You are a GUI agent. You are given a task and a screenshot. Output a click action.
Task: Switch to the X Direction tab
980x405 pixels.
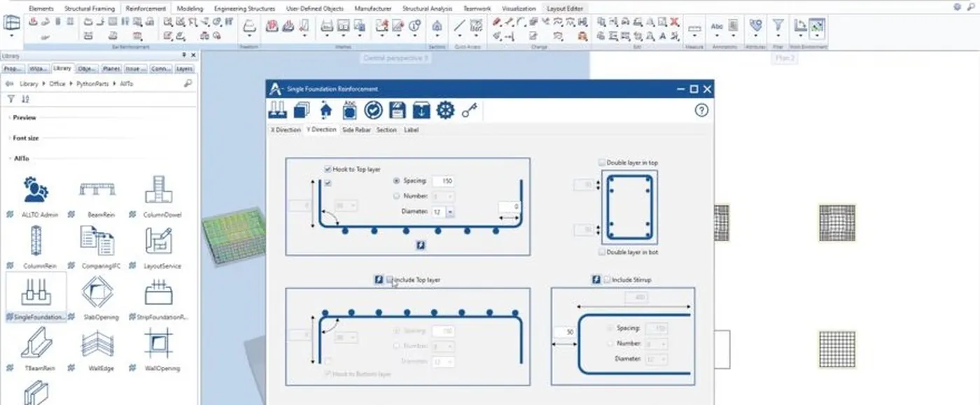pyautogui.click(x=286, y=130)
